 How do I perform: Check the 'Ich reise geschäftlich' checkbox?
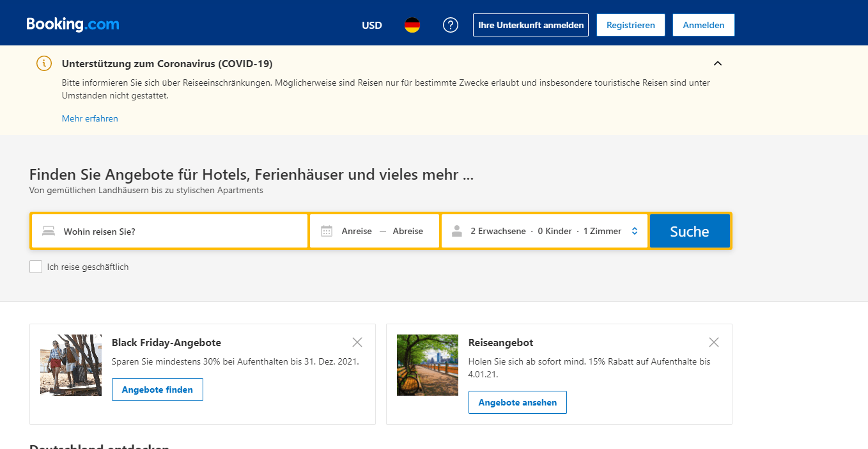(x=36, y=267)
